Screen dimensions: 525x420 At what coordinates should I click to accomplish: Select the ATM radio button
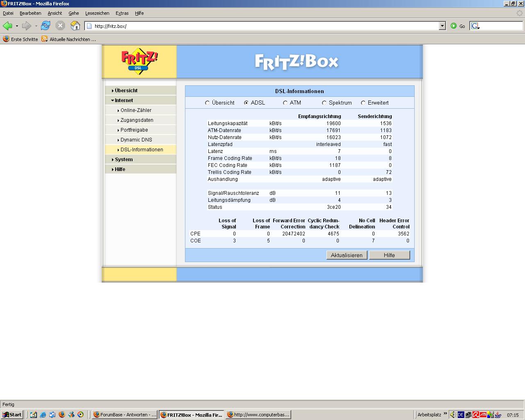(285, 103)
